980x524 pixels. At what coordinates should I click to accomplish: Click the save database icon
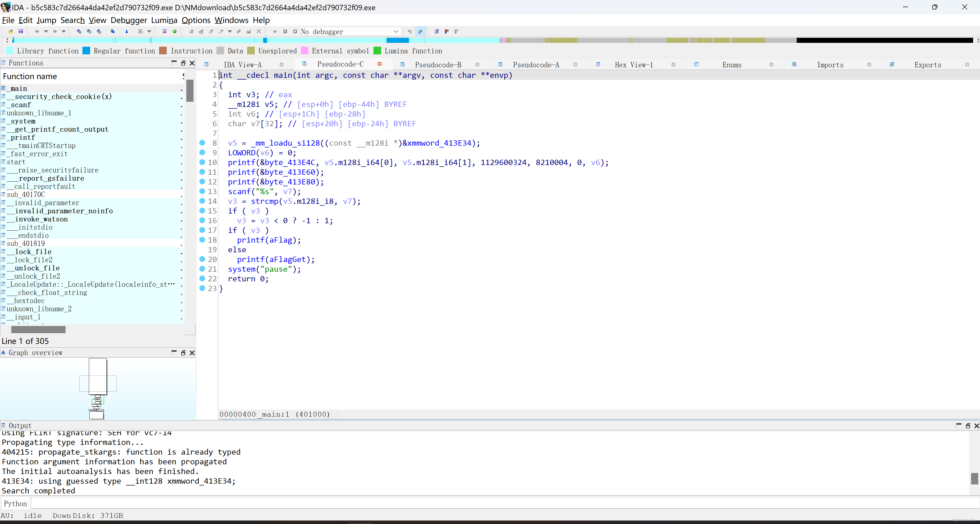(21, 32)
